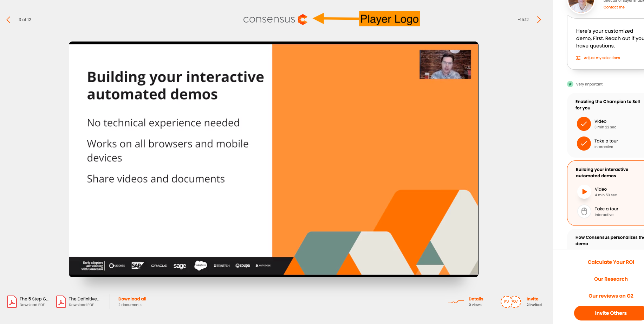The height and width of the screenshot is (324, 644).
Task: Click Adjust my selections link
Action: pos(601,58)
